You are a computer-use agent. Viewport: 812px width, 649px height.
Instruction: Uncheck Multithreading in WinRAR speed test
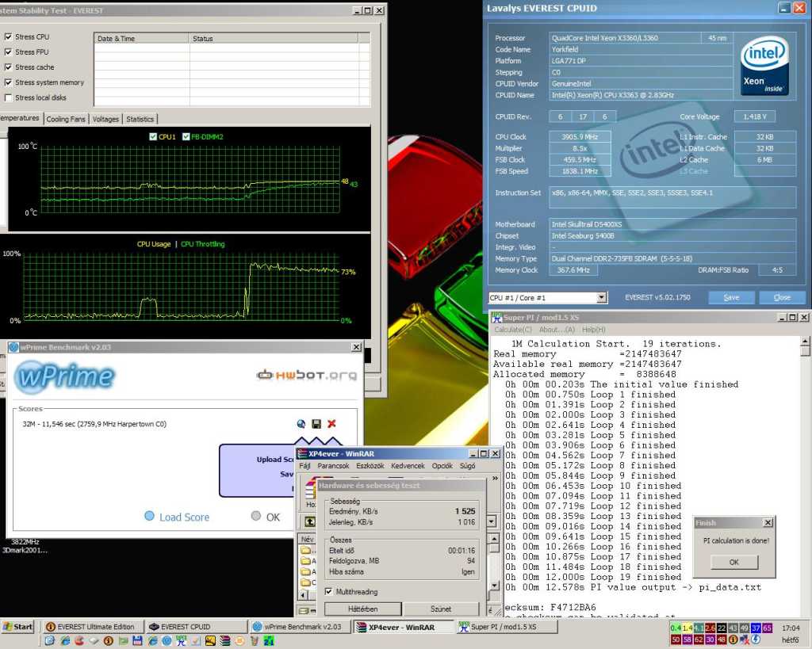[328, 592]
